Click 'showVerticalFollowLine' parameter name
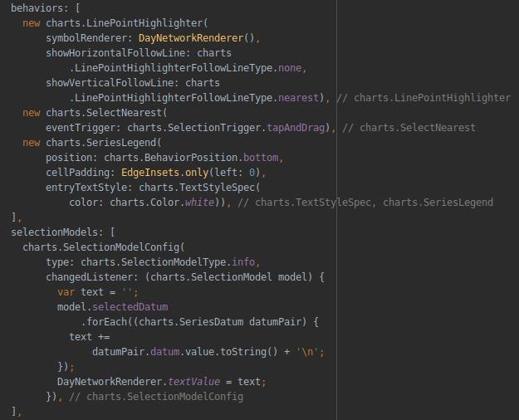The image size is (519, 420). [x=110, y=83]
